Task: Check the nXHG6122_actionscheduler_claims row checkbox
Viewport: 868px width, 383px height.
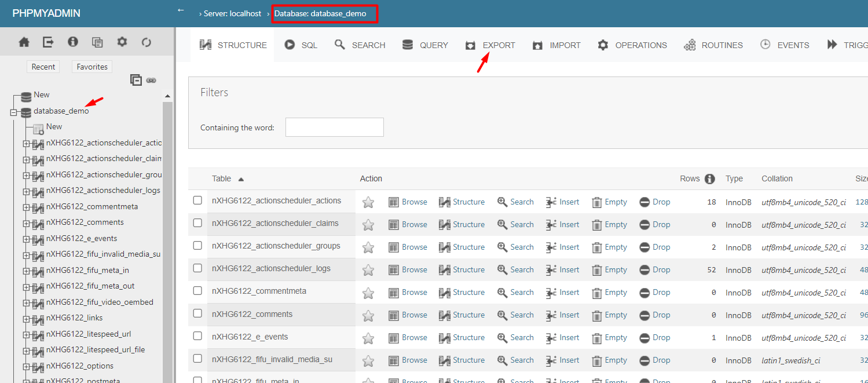Action: 197,223
